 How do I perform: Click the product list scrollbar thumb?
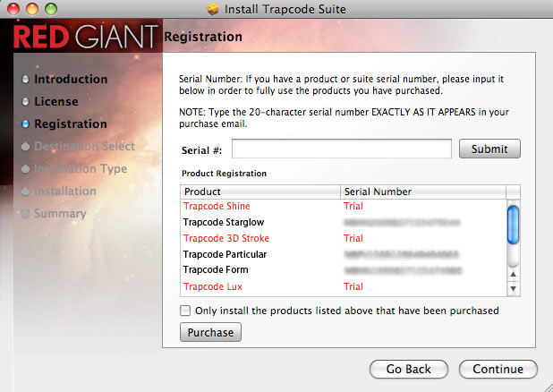click(513, 225)
